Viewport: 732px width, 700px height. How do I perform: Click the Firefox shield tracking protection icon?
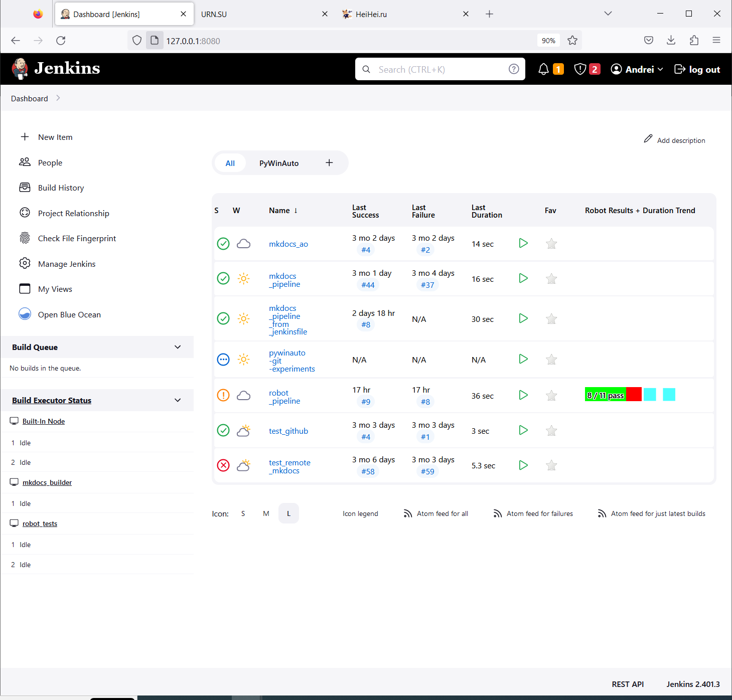click(x=137, y=41)
